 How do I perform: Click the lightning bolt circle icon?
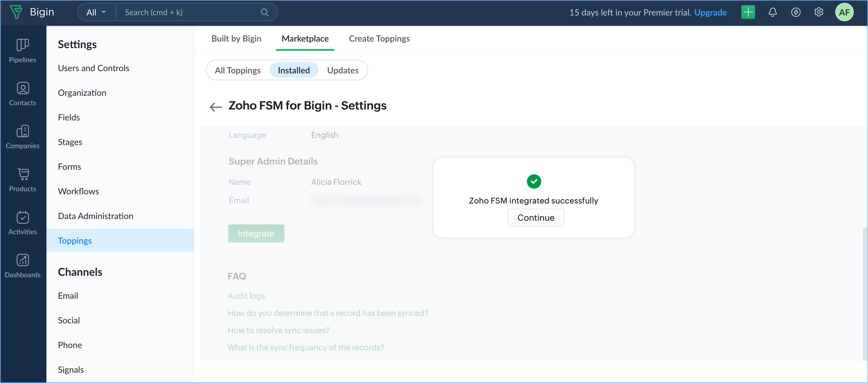point(795,12)
